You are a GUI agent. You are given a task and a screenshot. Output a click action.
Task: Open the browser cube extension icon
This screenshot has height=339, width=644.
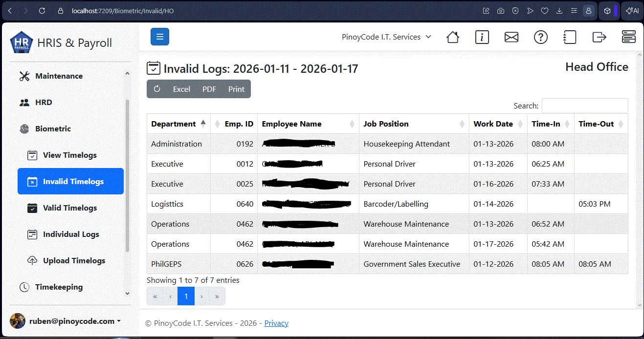[607, 10]
